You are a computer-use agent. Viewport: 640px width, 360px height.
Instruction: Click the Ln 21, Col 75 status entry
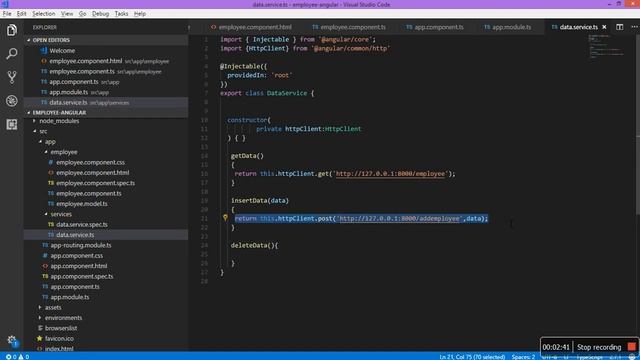[x=472, y=357]
